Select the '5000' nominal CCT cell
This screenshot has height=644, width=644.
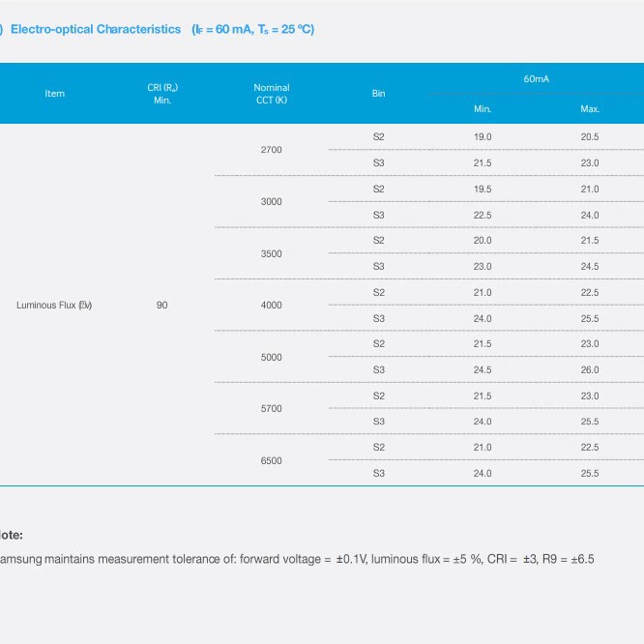point(271,358)
